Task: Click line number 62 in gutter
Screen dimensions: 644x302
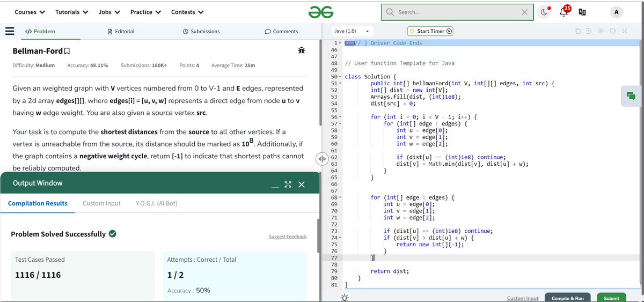Action: (334, 157)
